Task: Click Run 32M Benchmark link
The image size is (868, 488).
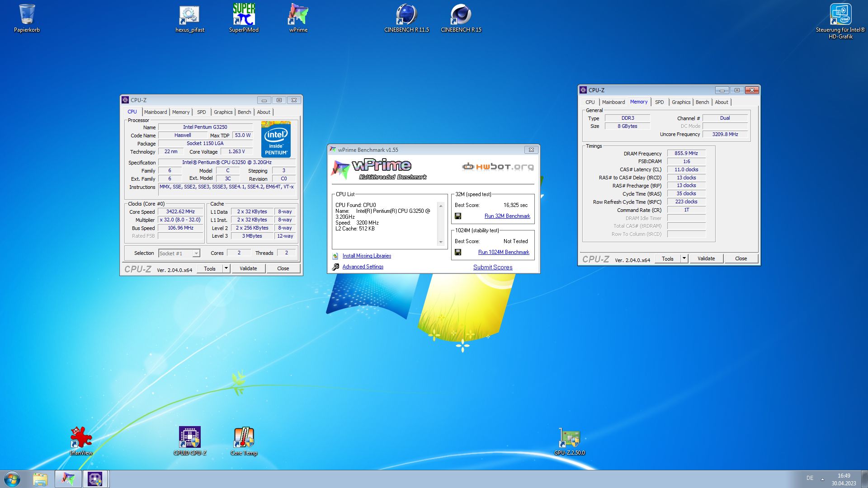Action: tap(507, 216)
